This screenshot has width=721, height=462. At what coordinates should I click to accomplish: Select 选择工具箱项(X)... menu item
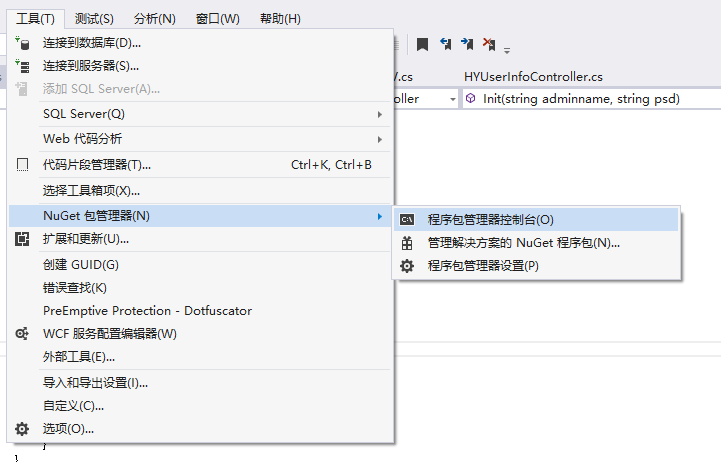(x=200, y=190)
